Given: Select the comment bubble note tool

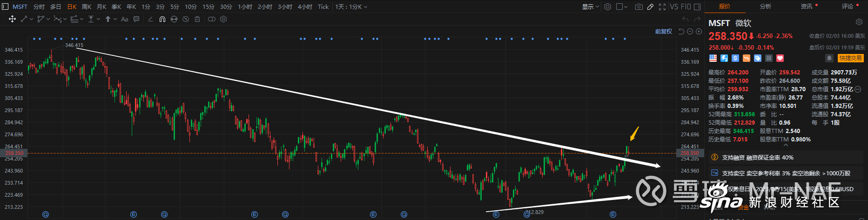Looking at the screenshot, I should click(136, 19).
